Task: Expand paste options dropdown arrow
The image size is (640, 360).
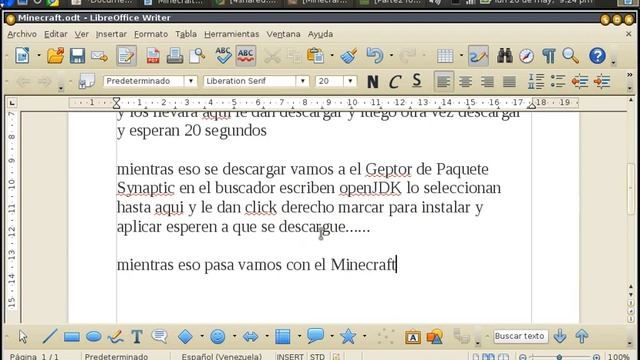Action: point(332,56)
